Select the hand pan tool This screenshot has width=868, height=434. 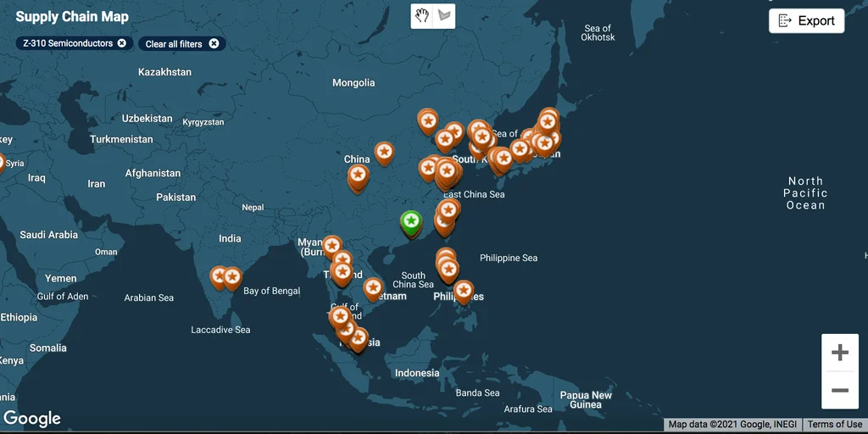[x=422, y=15]
